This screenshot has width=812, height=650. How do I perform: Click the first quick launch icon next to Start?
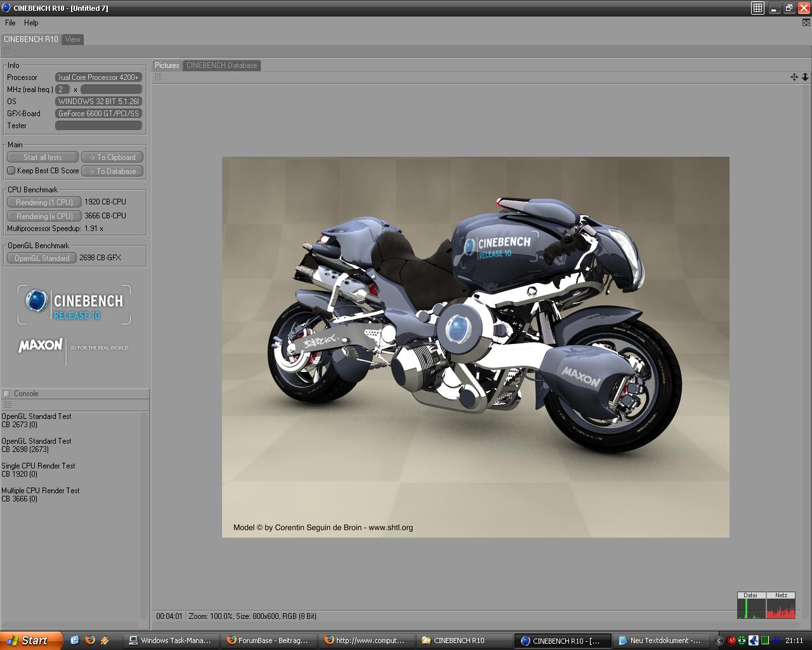point(74,640)
